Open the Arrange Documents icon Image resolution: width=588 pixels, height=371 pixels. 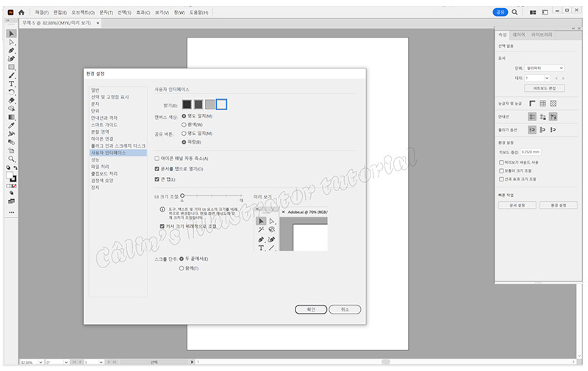[533, 12]
